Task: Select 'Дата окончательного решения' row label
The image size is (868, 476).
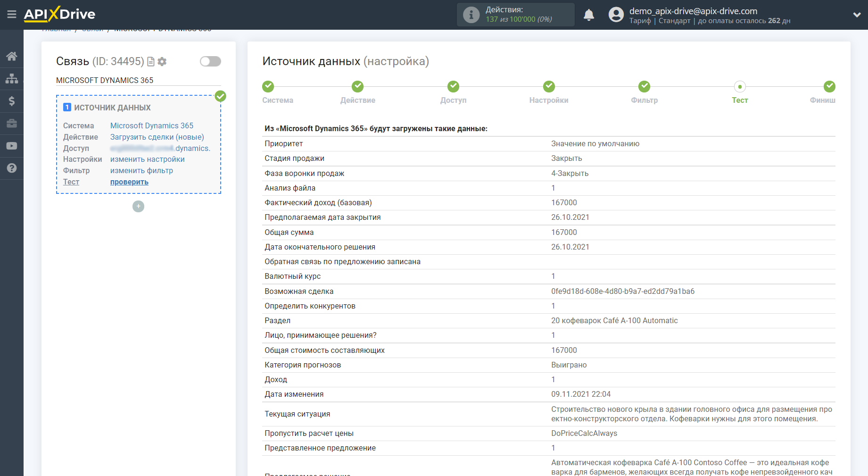Action: click(320, 247)
